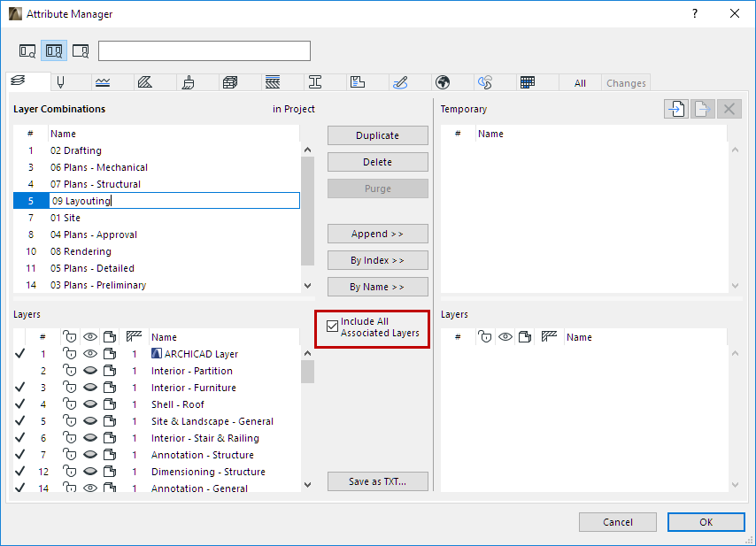Open the Fills tab icon
This screenshot has height=546, width=756.
pyautogui.click(x=145, y=82)
